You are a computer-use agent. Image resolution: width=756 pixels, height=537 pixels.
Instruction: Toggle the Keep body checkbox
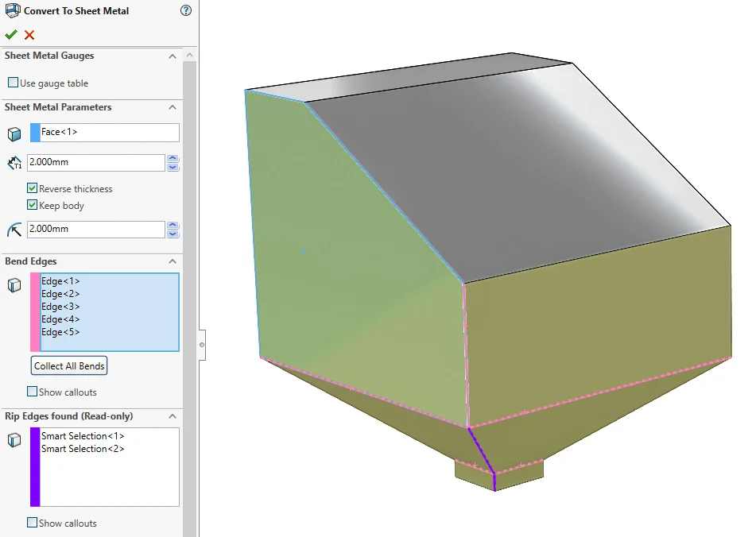[33, 206]
